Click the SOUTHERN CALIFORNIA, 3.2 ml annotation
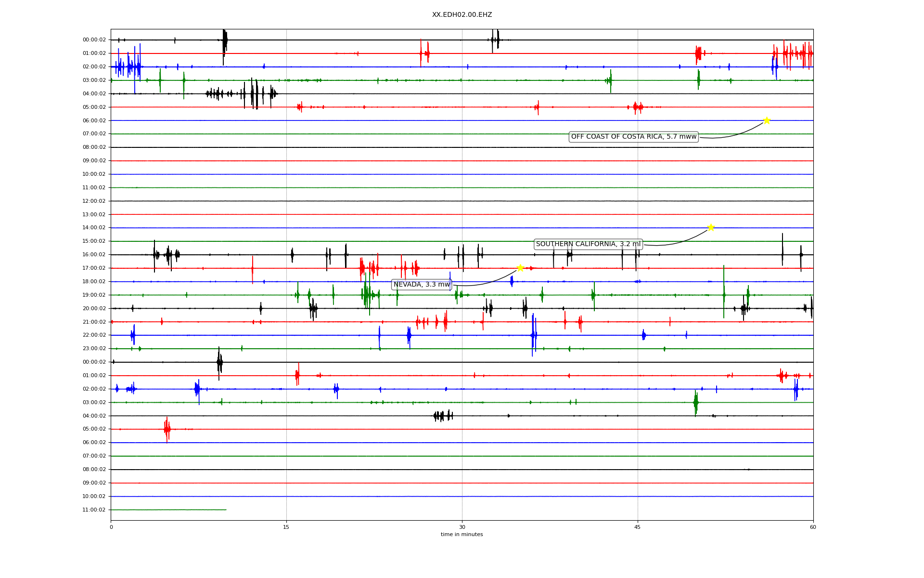Viewport: 924px width, 578px height. [588, 244]
